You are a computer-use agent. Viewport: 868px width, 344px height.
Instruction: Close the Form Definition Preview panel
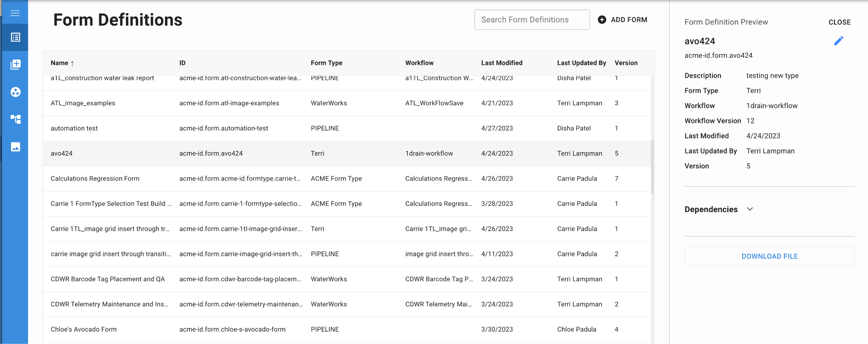pyautogui.click(x=839, y=22)
